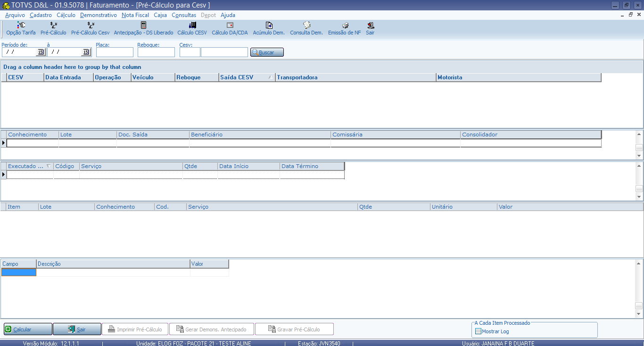Image resolution: width=644 pixels, height=346 pixels.
Task: Sort by the CESV column header
Action: click(25, 77)
